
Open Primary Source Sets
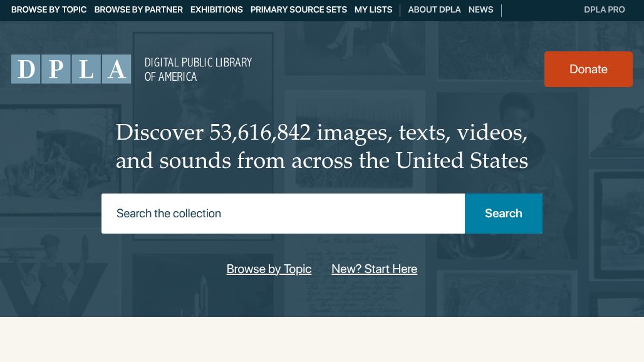[298, 9]
